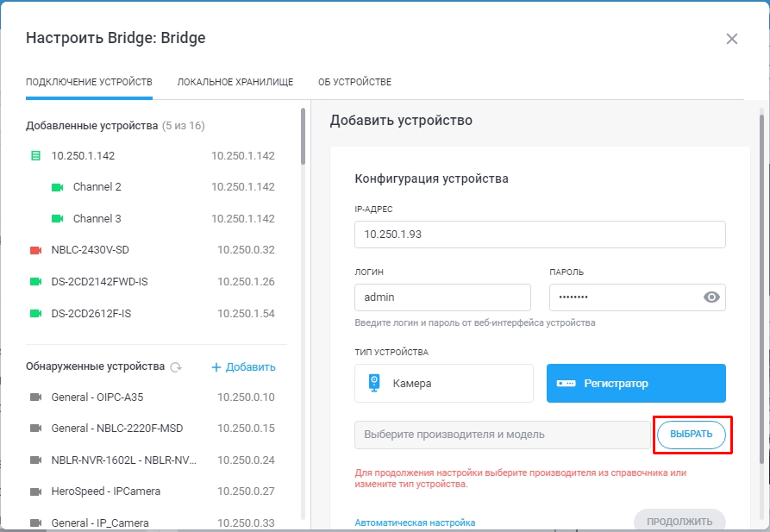Click the IP-адрес input field

point(540,235)
